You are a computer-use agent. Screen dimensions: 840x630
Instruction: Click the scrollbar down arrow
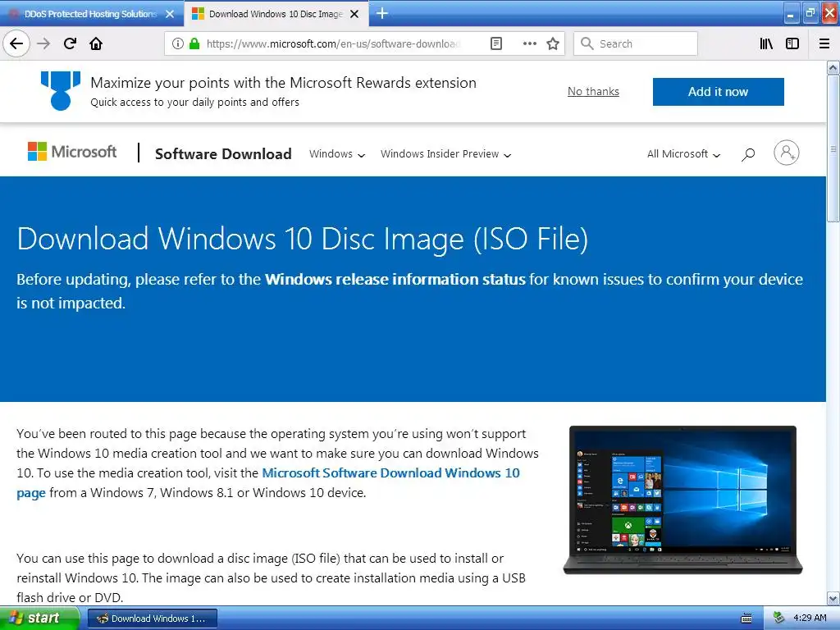pyautogui.click(x=833, y=598)
